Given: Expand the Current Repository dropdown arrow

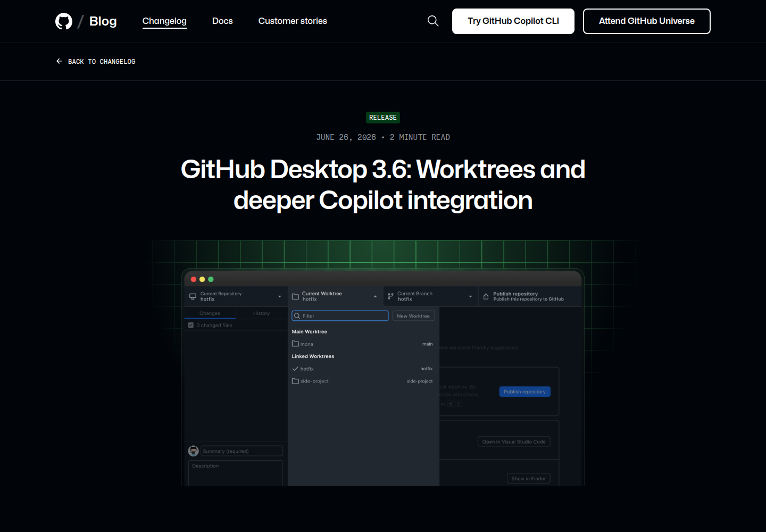Looking at the screenshot, I should (x=280, y=296).
